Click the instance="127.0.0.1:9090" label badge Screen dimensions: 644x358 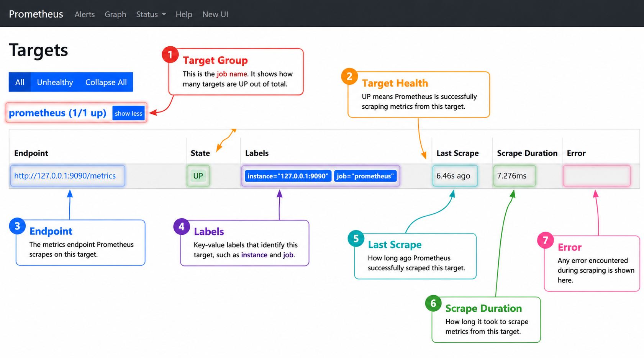(x=288, y=176)
